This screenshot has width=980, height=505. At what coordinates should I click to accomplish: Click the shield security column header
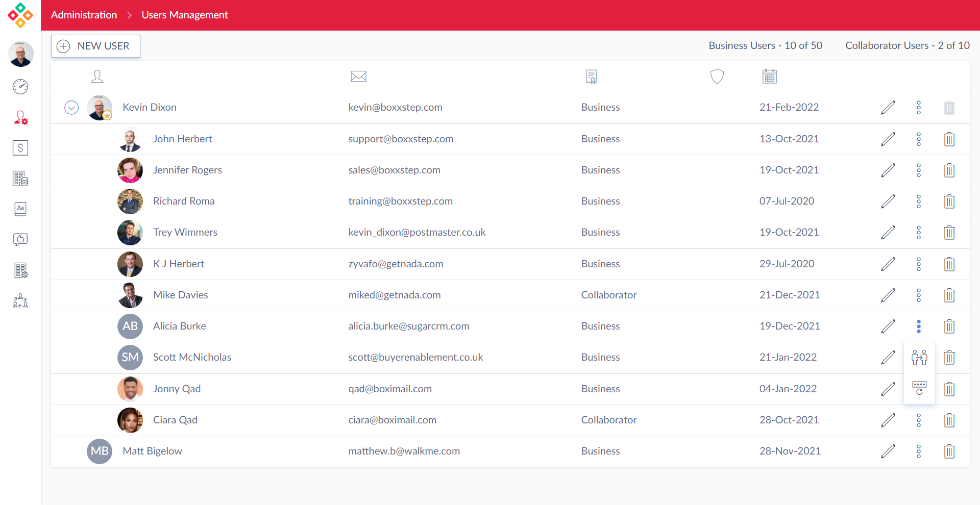pos(717,77)
